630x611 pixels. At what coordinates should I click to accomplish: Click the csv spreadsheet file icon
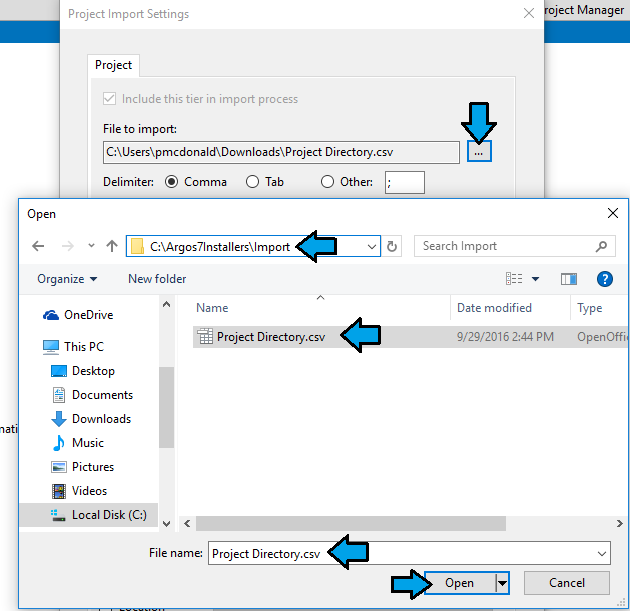click(205, 337)
